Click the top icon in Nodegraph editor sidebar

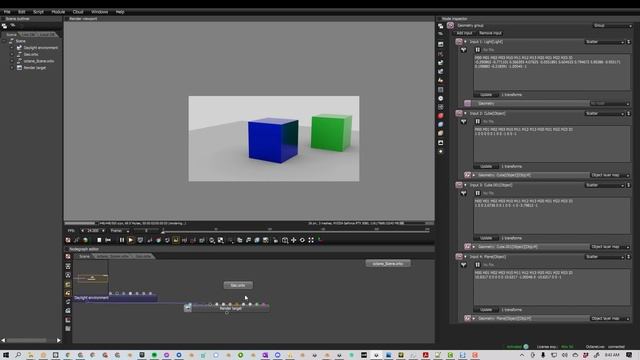coord(68,257)
